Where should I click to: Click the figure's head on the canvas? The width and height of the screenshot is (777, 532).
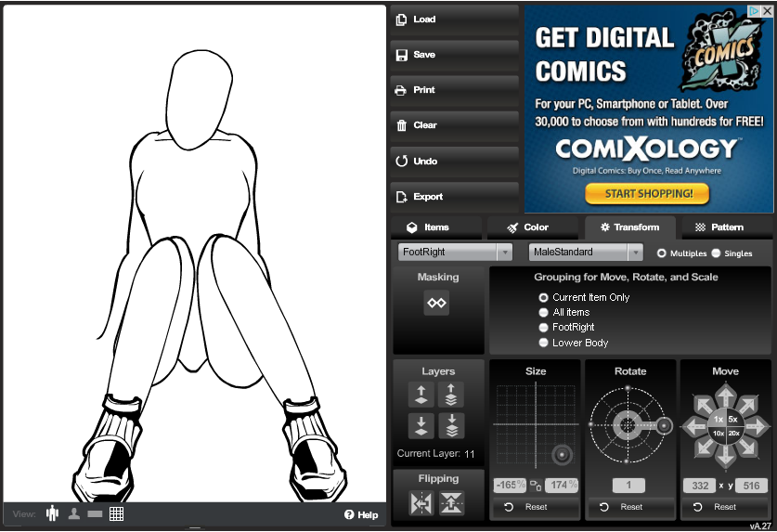[199, 99]
